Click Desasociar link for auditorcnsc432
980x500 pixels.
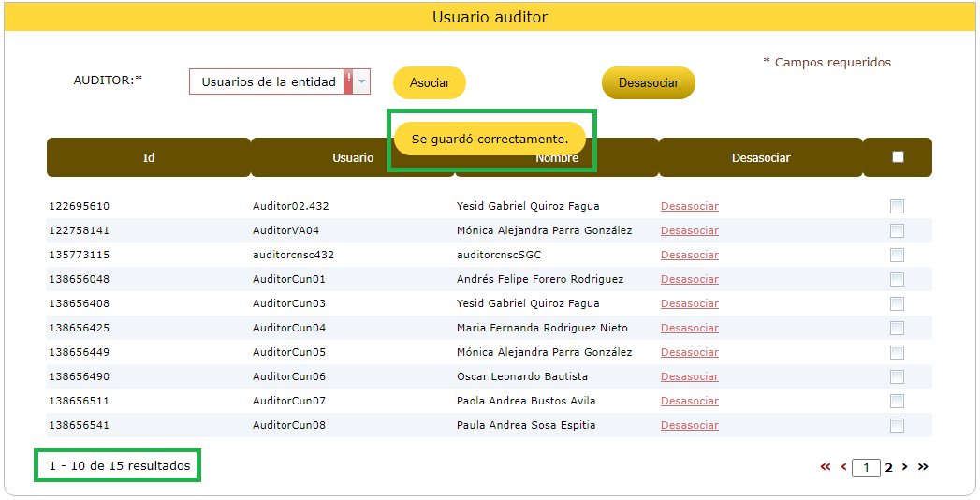[x=689, y=255]
